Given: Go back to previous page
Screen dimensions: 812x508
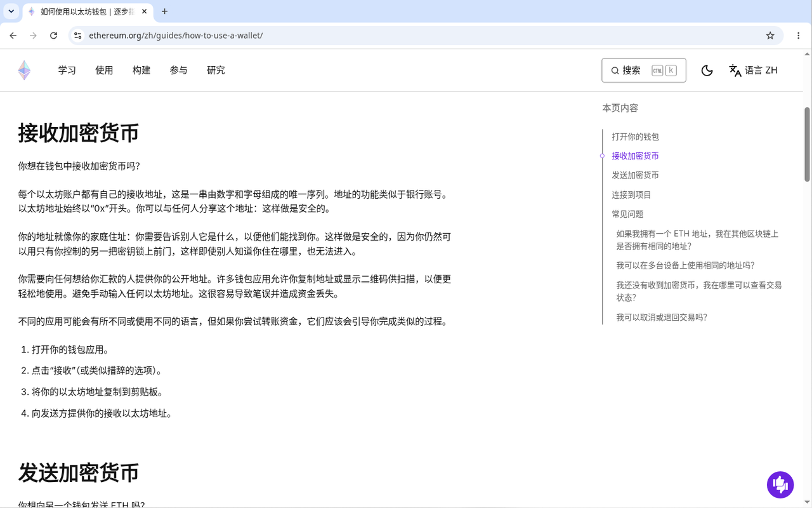Looking at the screenshot, I should [13, 36].
